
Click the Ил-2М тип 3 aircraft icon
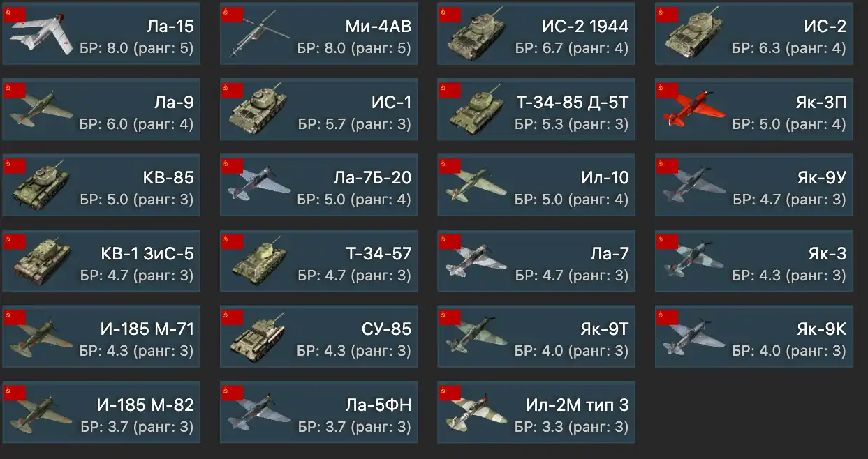tap(476, 414)
